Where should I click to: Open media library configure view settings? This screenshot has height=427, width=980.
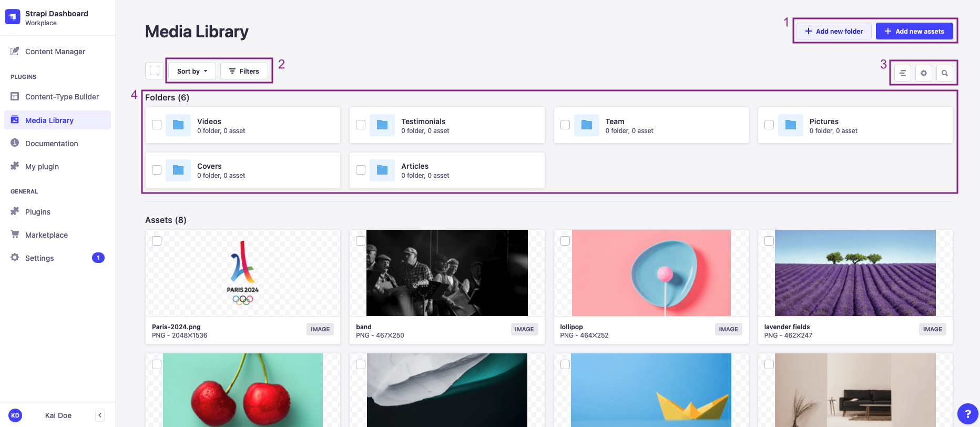(924, 73)
